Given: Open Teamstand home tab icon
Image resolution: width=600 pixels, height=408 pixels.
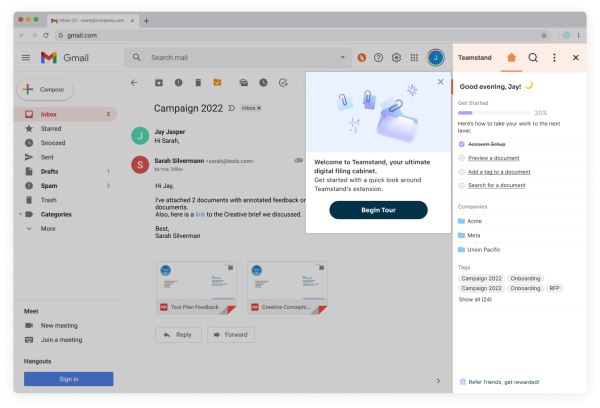Looking at the screenshot, I should tap(511, 57).
